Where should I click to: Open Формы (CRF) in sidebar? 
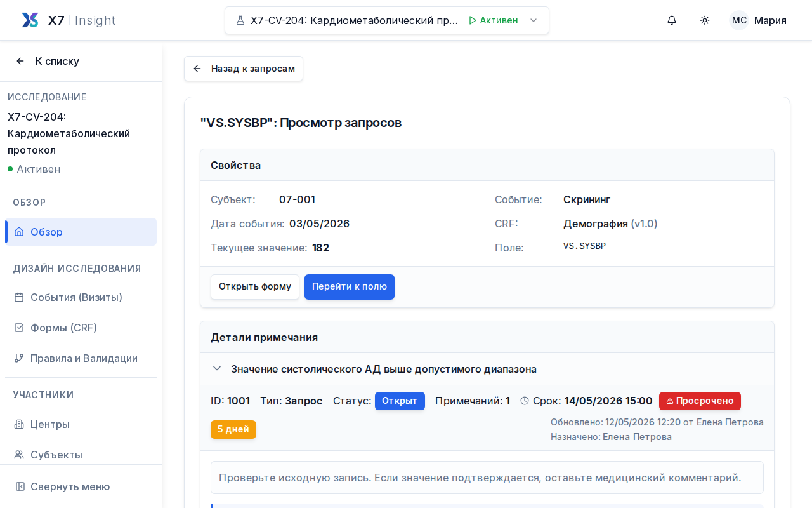(81, 328)
